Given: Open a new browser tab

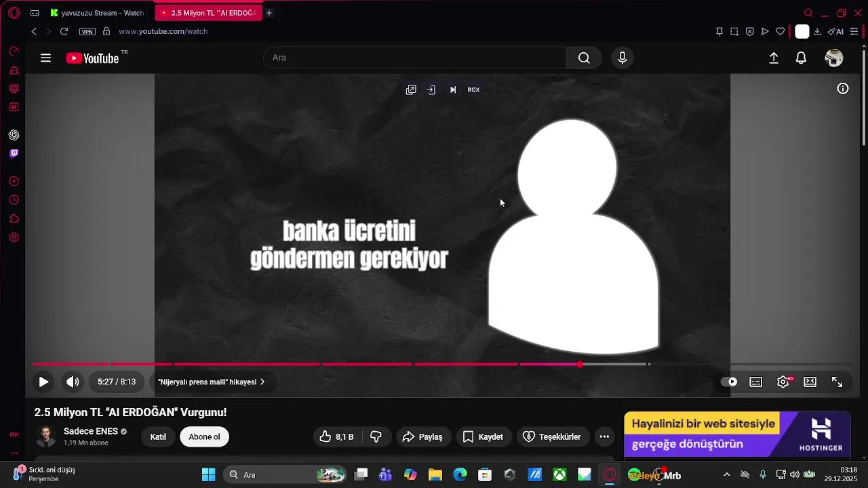Looking at the screenshot, I should click(x=269, y=13).
